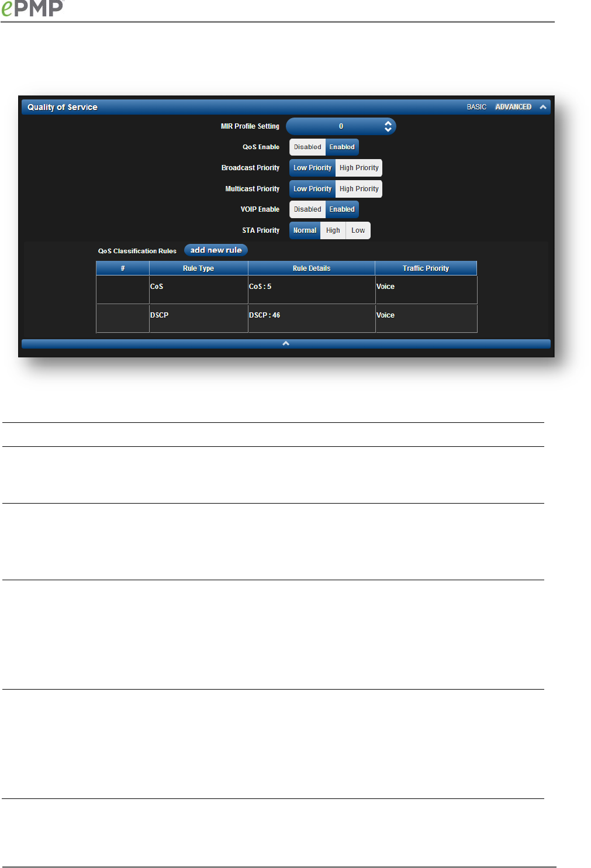The height and width of the screenshot is (868, 591).
Task: Click the ePMP logo
Action: (x=32, y=8)
